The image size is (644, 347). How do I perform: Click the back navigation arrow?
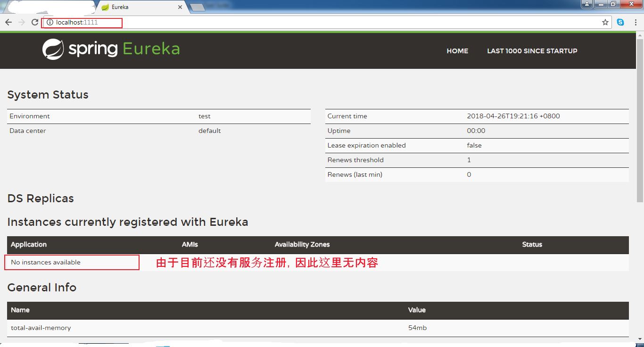pyautogui.click(x=8, y=22)
